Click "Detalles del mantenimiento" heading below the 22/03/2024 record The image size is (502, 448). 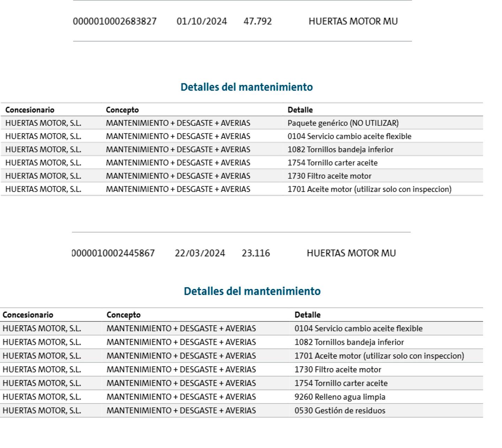pyautogui.click(x=252, y=291)
